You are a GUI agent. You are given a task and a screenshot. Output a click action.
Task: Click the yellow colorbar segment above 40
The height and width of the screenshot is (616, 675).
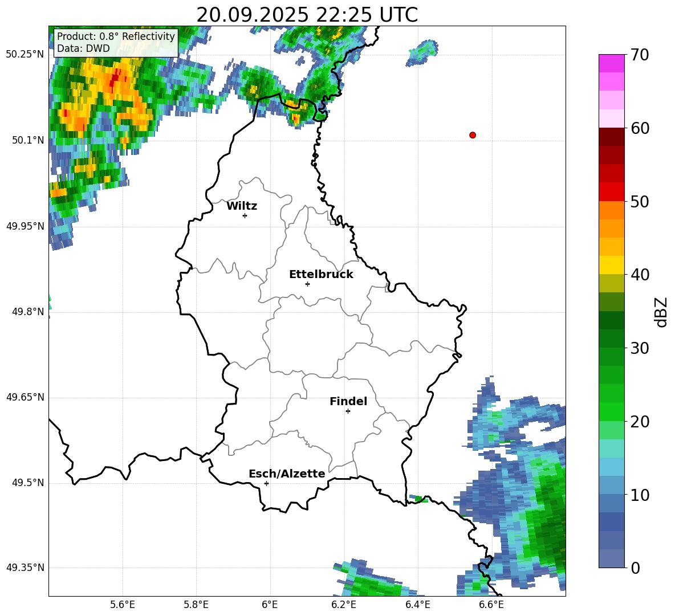[611, 265]
